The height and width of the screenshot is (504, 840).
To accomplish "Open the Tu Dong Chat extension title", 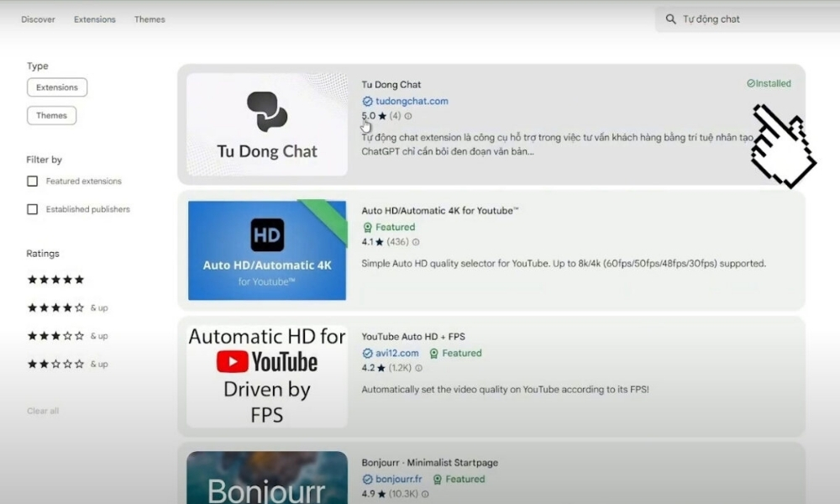I will click(x=391, y=85).
